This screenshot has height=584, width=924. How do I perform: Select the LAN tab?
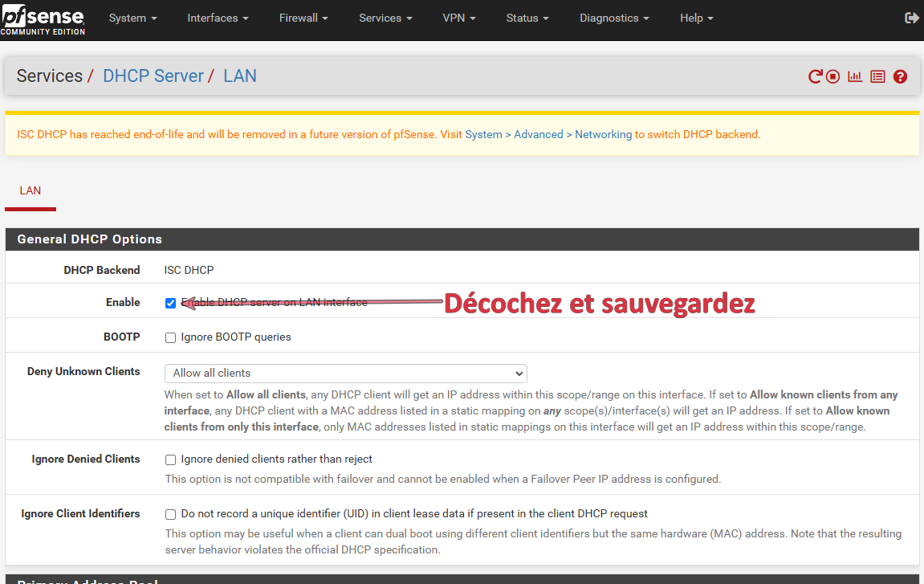pos(31,191)
